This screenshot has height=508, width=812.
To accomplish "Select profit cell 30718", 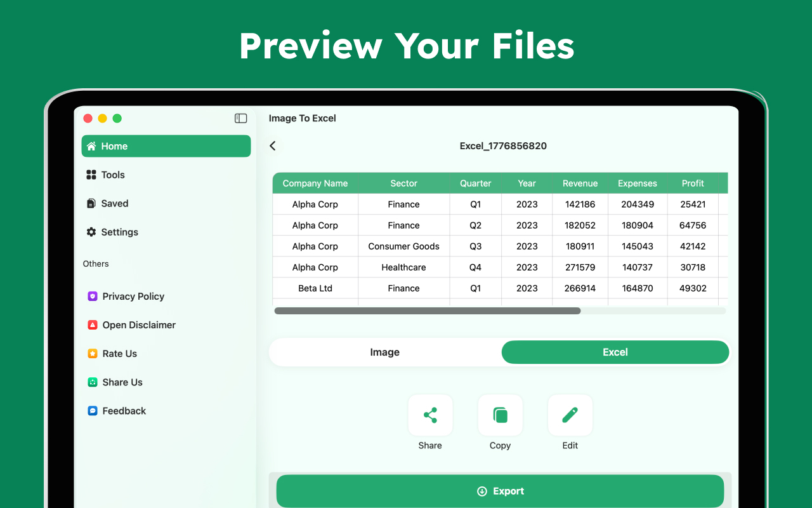I will [693, 267].
